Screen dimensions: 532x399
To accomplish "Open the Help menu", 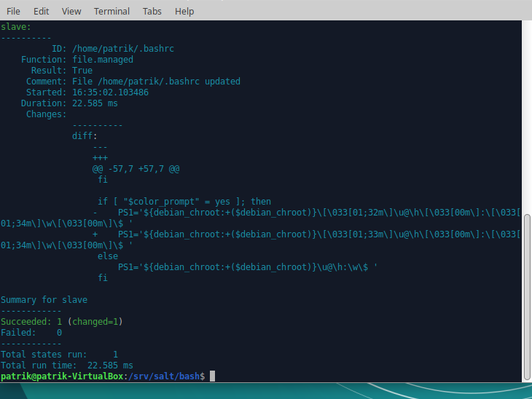I will pyautogui.click(x=184, y=11).
